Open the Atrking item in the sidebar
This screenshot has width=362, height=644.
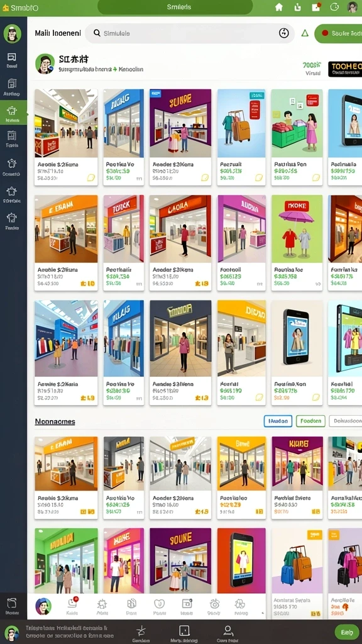click(12, 87)
